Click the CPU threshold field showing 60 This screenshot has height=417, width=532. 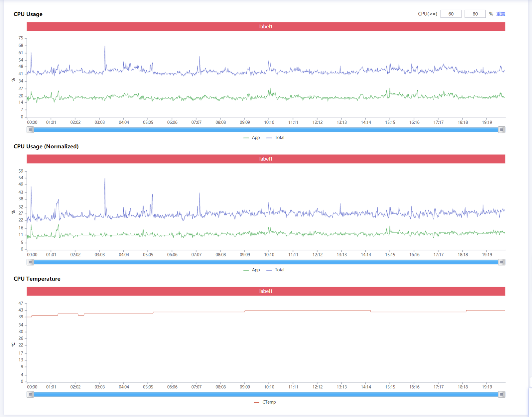[x=451, y=14]
